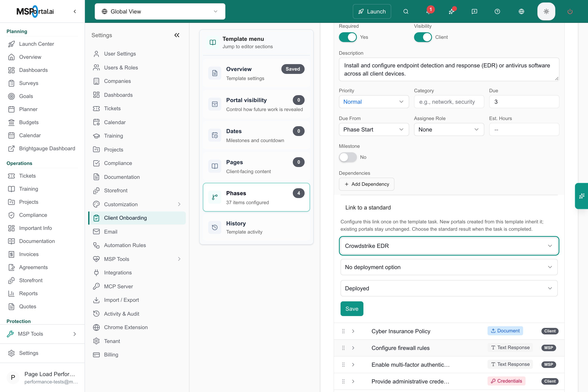Click the Integrations plug icon

96,273
